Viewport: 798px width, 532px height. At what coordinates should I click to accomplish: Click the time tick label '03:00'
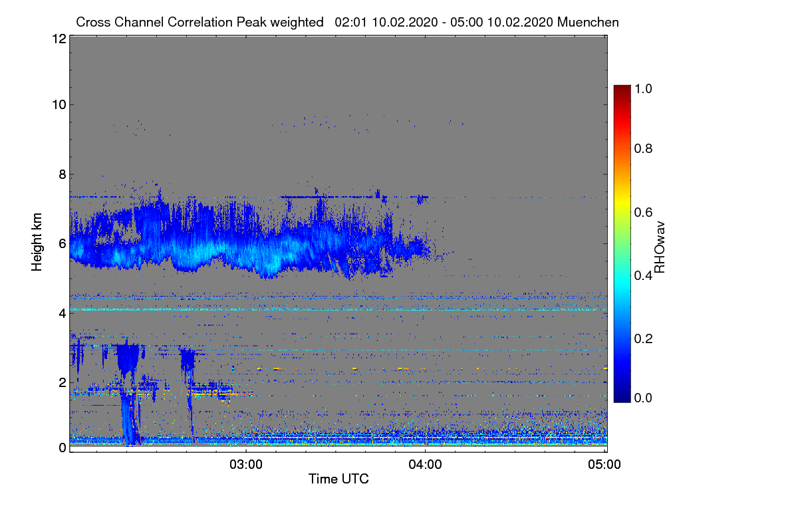coord(246,465)
